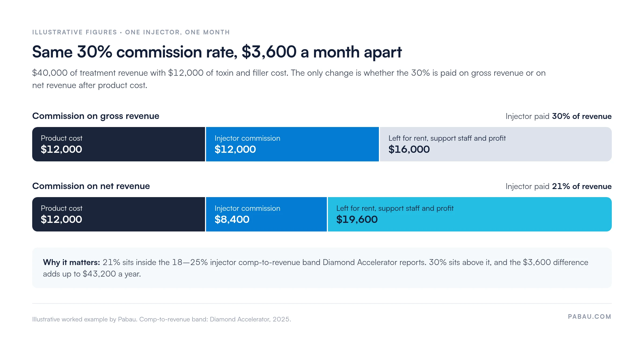Select the Injector commission $8,400 segment

[266, 214]
